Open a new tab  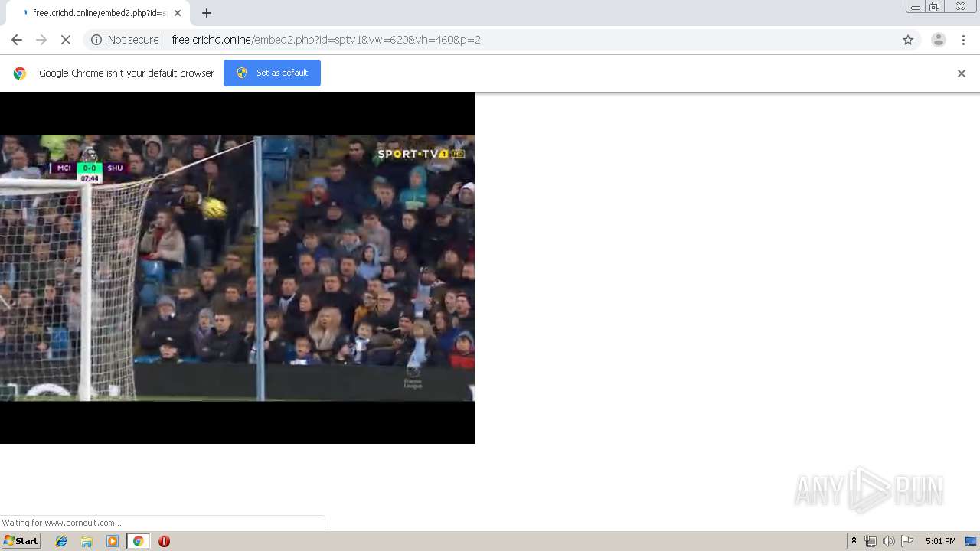(x=207, y=13)
